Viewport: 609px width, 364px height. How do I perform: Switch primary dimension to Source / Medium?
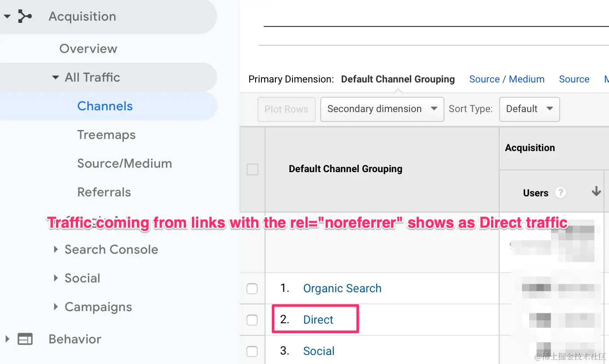[507, 79]
